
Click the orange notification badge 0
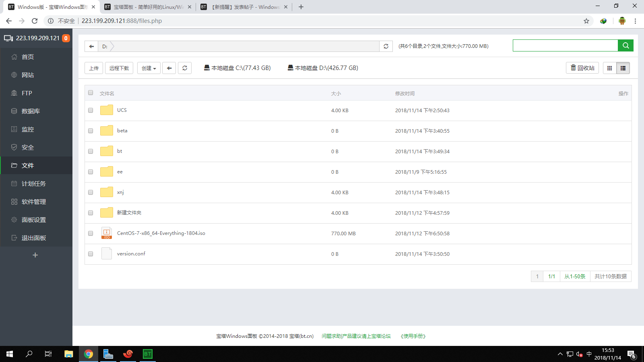[66, 38]
